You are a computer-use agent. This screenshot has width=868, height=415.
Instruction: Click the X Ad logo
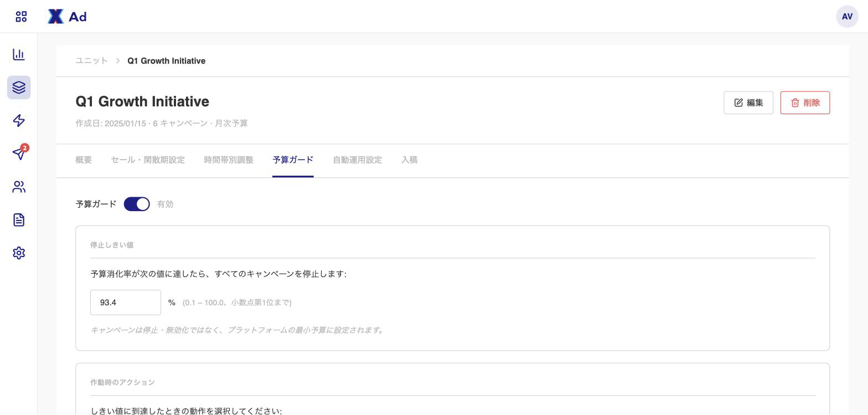(x=67, y=17)
